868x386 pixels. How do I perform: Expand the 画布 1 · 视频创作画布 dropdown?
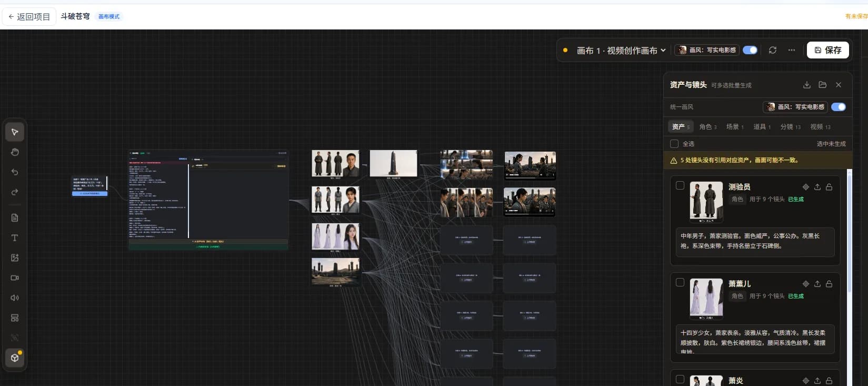coord(621,51)
